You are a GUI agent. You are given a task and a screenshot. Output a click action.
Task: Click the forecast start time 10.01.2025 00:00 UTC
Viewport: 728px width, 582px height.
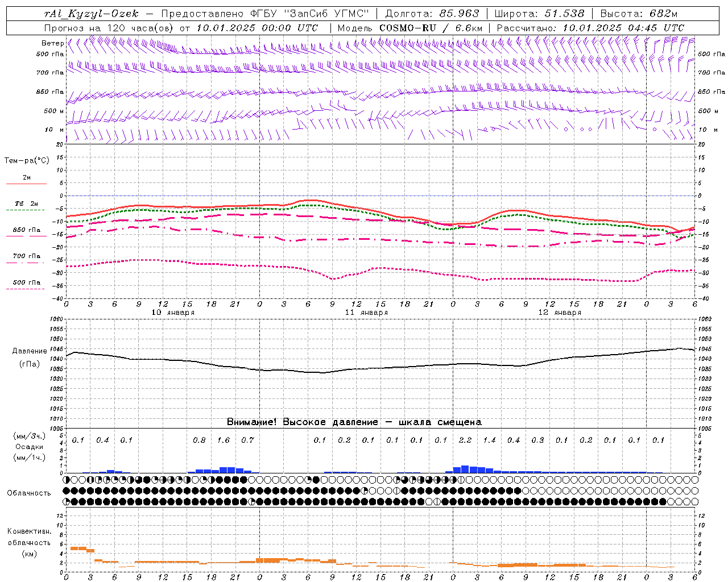tap(257, 28)
